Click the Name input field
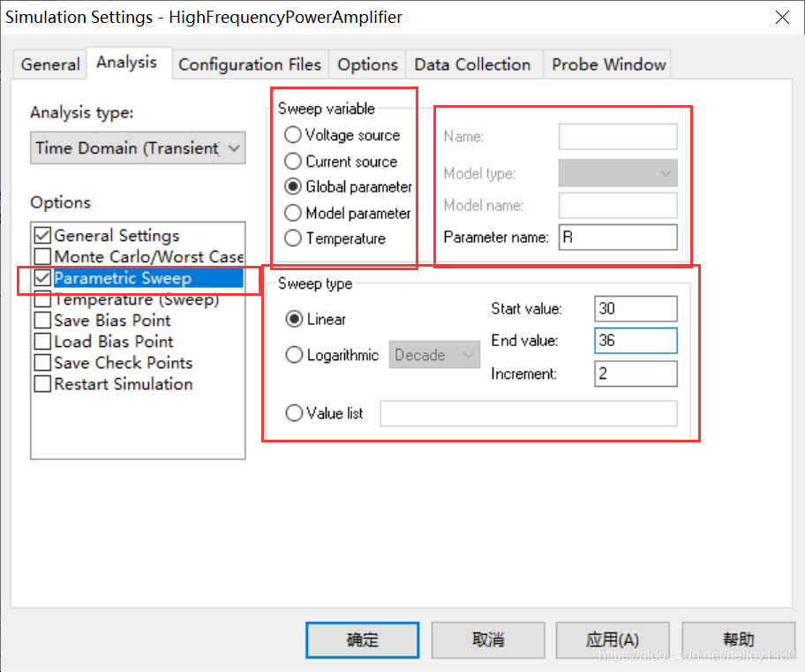 tap(618, 137)
